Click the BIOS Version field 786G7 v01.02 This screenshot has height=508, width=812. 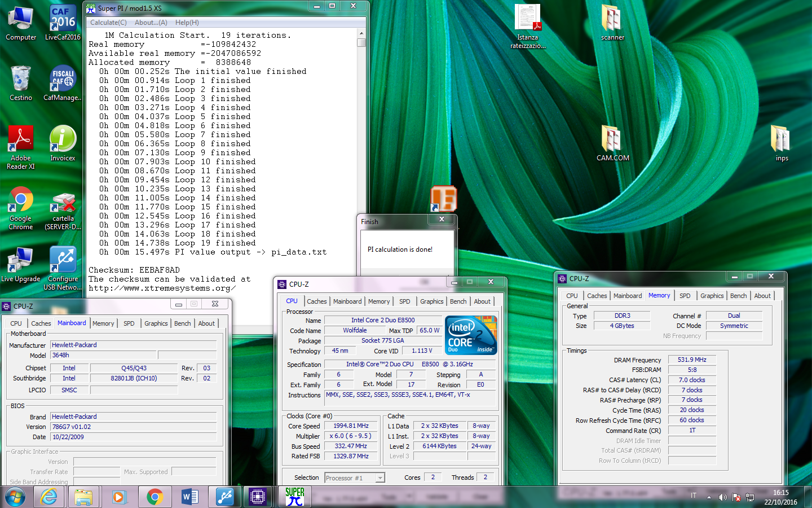133,427
